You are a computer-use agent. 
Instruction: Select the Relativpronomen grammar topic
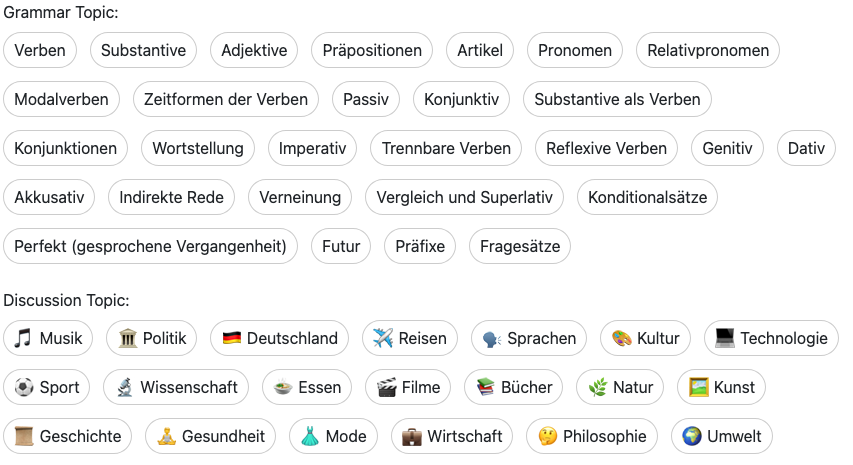(x=708, y=50)
